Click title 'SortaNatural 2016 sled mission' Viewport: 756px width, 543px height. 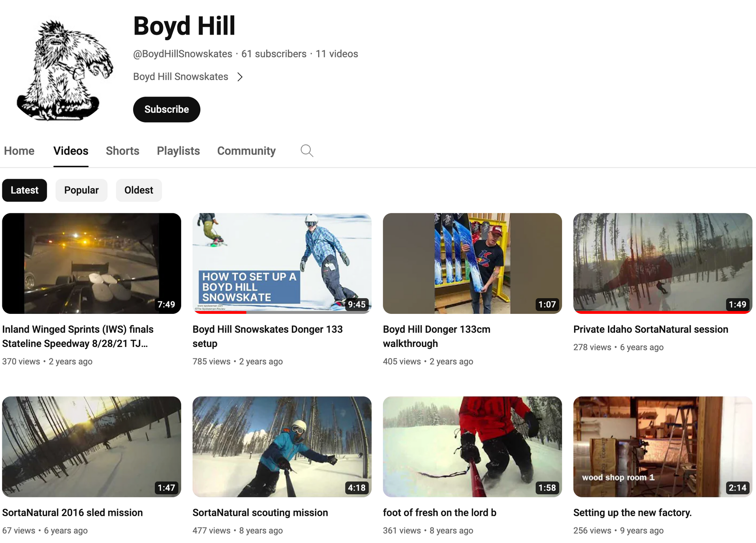pos(72,513)
